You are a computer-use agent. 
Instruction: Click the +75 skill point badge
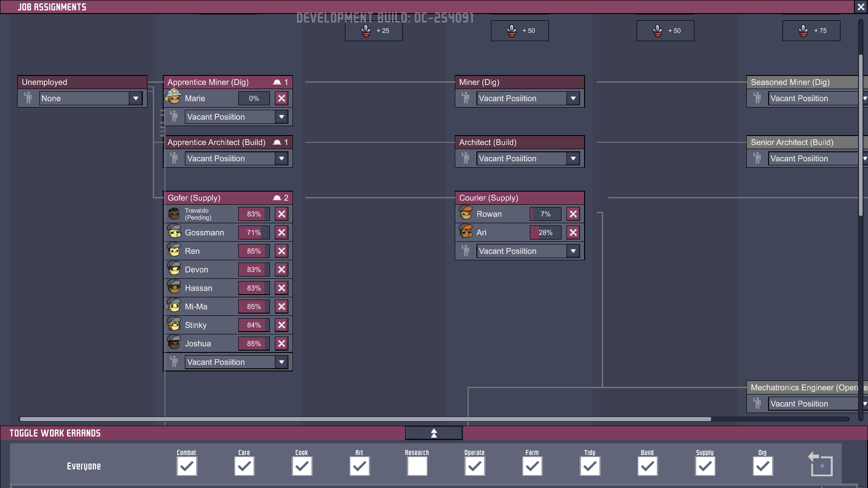811,31
